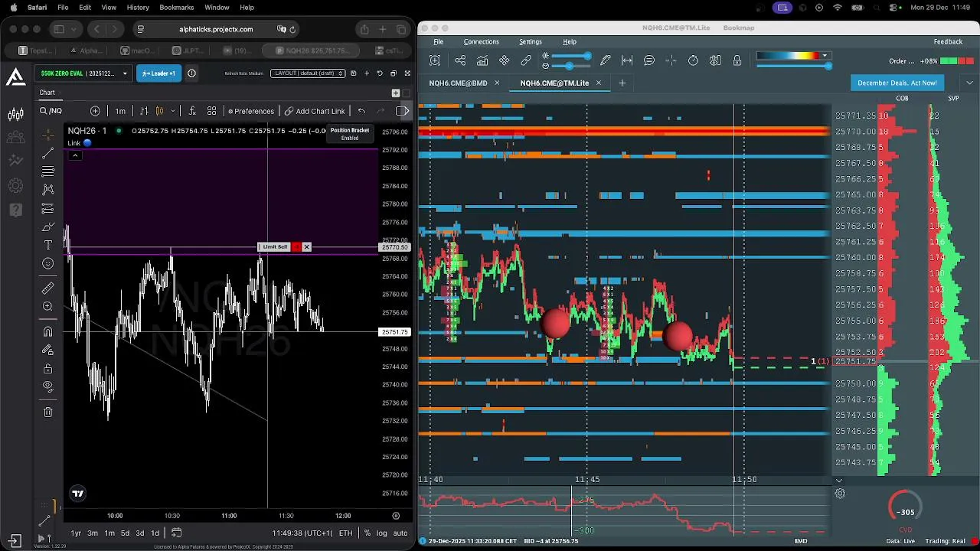Open the Bookmap chat notes bubble icon
The width and height of the screenshot is (980, 551).
pos(649,60)
